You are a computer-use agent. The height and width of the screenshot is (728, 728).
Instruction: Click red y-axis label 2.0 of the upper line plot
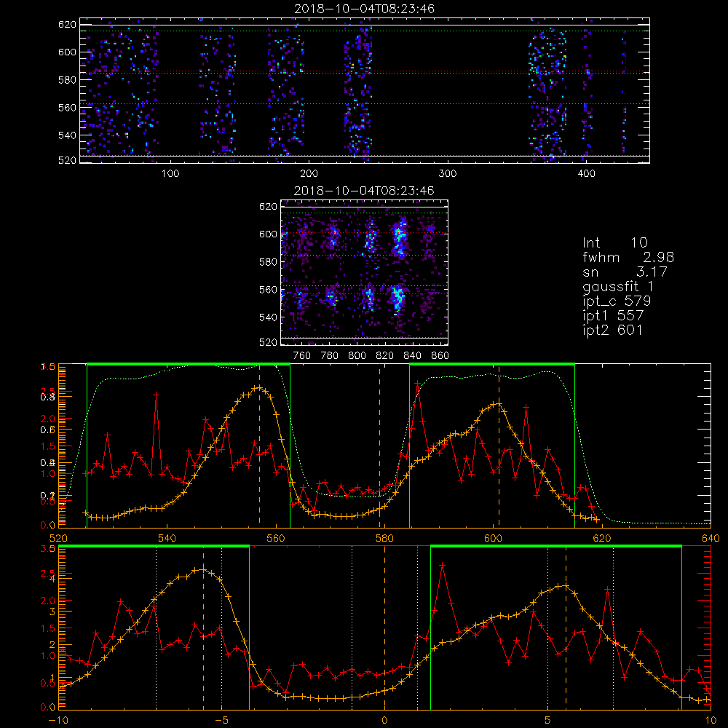click(48, 419)
